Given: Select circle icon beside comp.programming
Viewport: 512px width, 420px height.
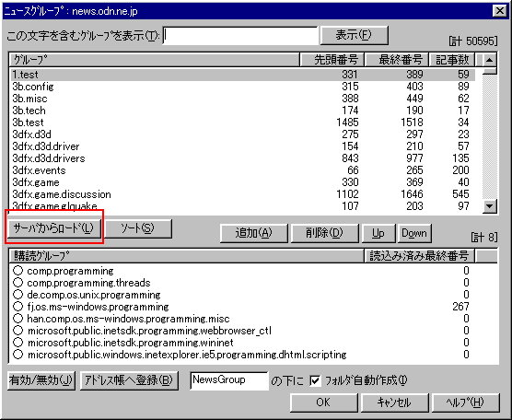Looking at the screenshot, I should point(18,271).
